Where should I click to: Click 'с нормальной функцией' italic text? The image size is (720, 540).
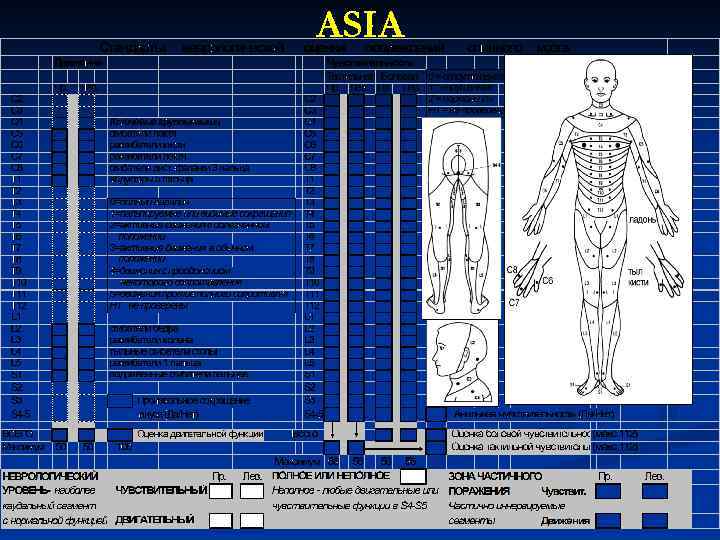55,521
